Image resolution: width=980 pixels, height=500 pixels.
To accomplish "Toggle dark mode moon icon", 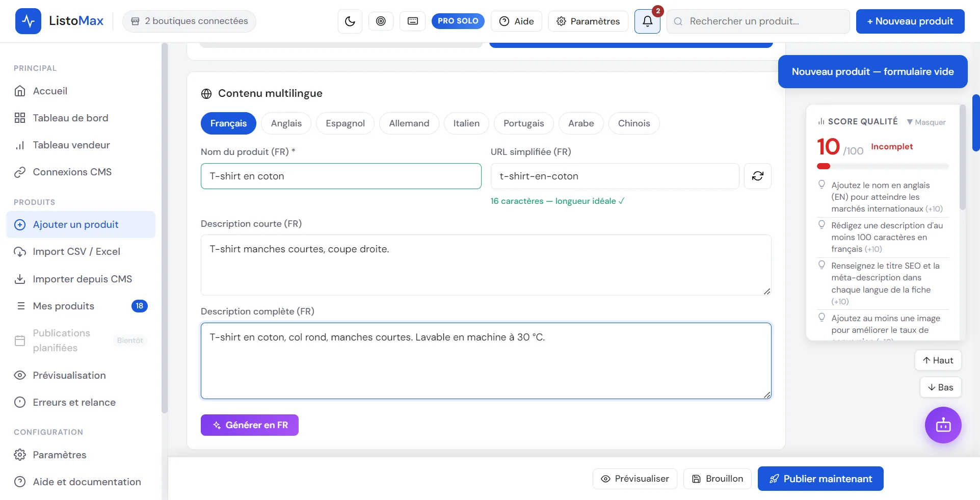I will 350,21.
